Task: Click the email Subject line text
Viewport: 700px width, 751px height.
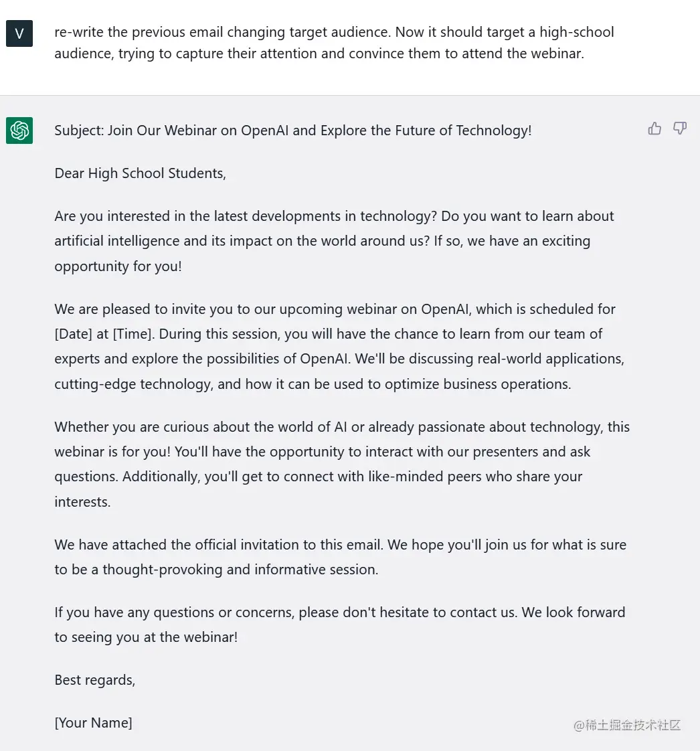Action: [x=292, y=131]
